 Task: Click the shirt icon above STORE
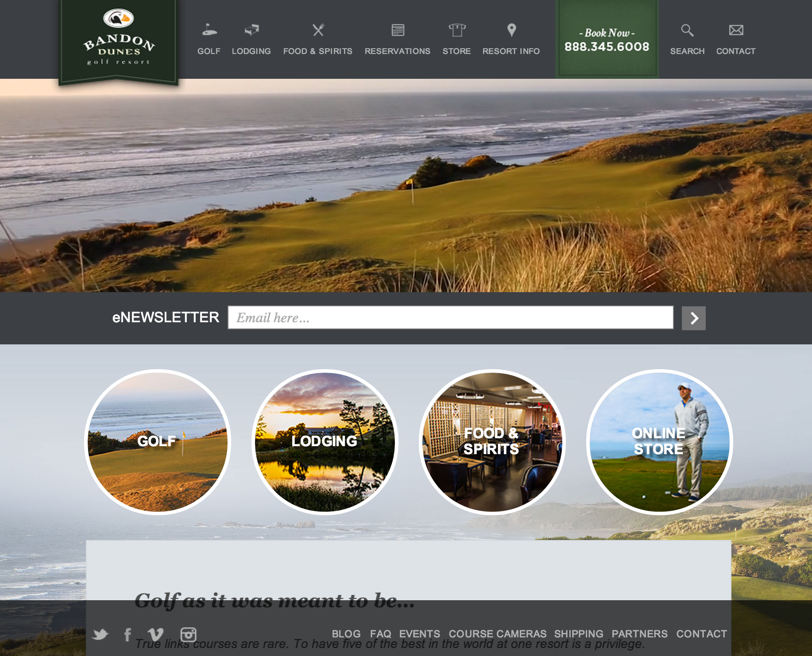click(x=457, y=30)
